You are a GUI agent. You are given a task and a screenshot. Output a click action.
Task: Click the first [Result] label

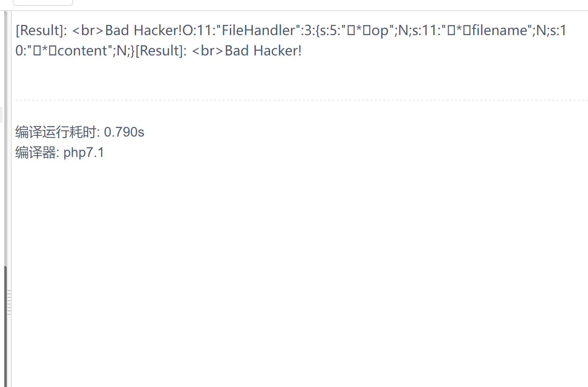click(41, 30)
